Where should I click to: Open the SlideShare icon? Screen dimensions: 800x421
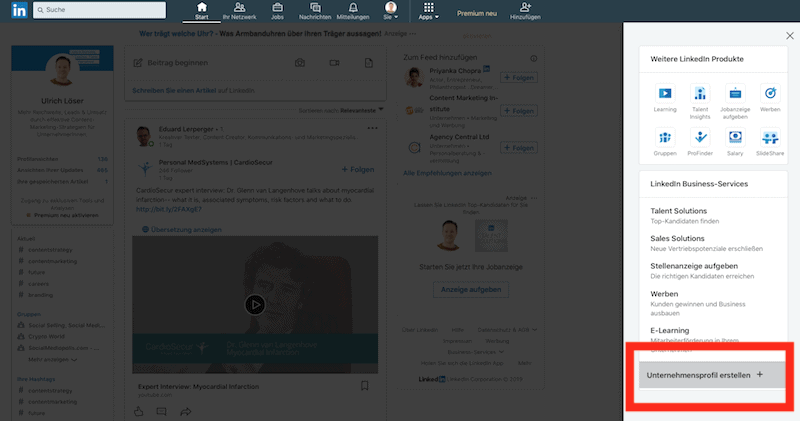[x=770, y=138]
